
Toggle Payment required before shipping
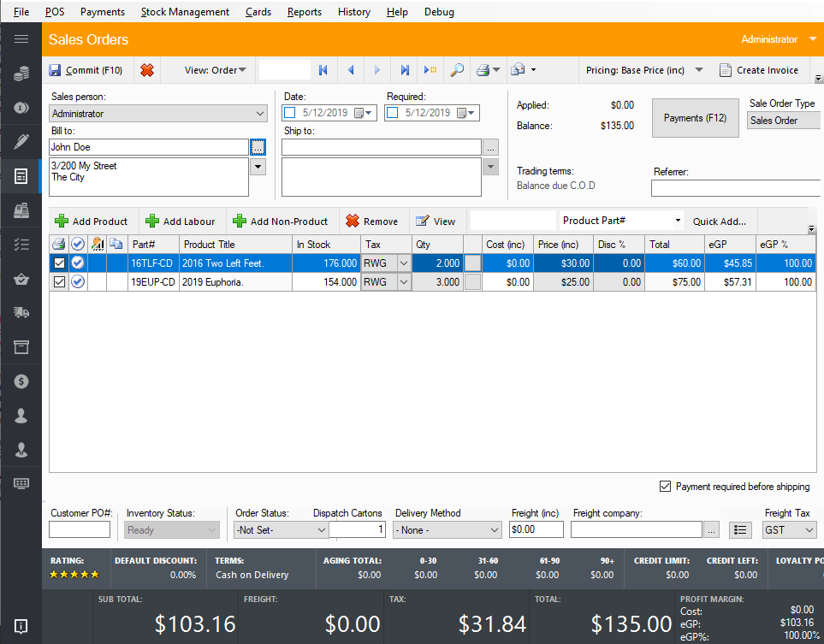click(666, 487)
